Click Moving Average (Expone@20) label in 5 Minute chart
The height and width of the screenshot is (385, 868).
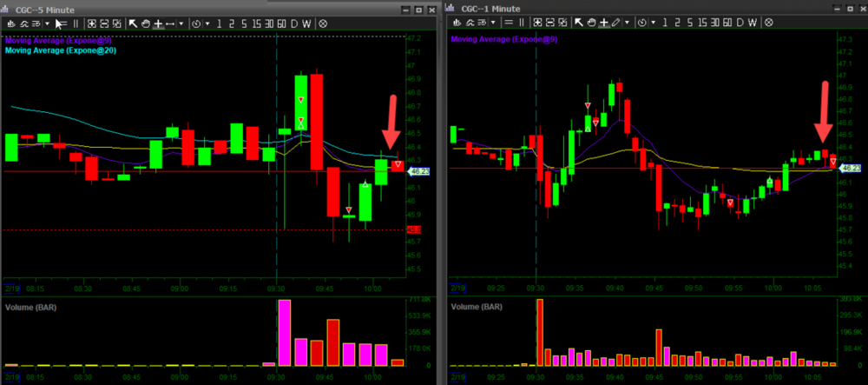tap(61, 50)
